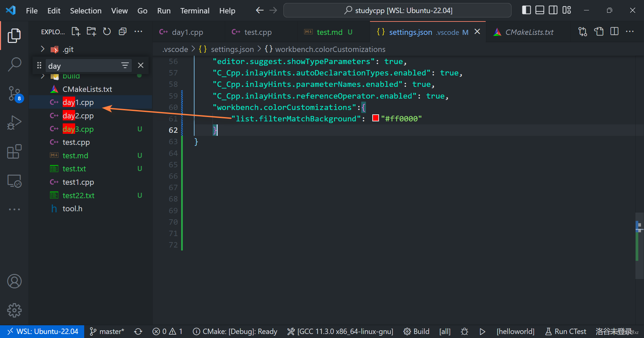
Task: Open Manage gear in activity bar
Action: coord(14,311)
